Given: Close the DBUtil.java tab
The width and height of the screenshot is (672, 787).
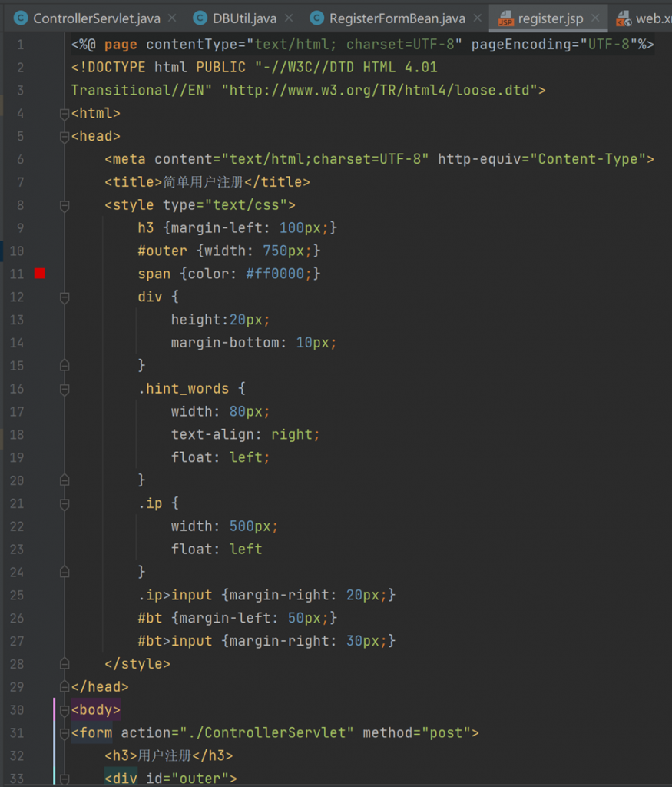Looking at the screenshot, I should [289, 18].
